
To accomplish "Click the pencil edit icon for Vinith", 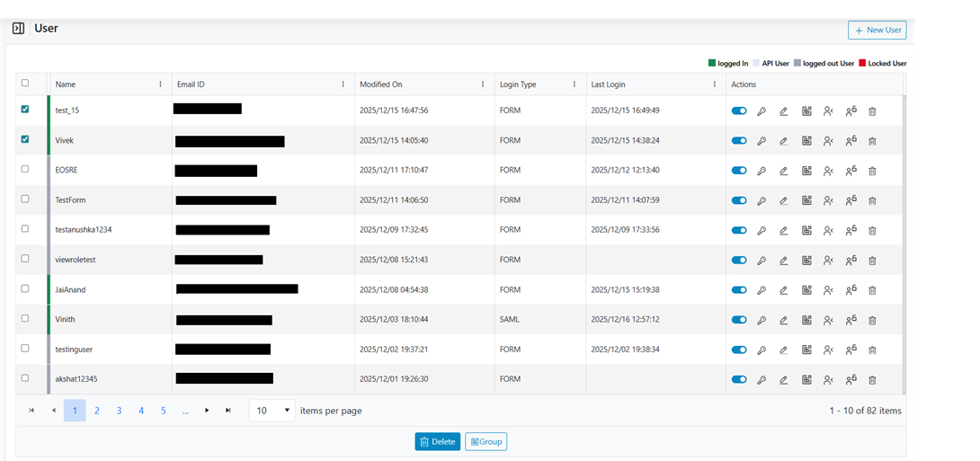I will point(784,320).
